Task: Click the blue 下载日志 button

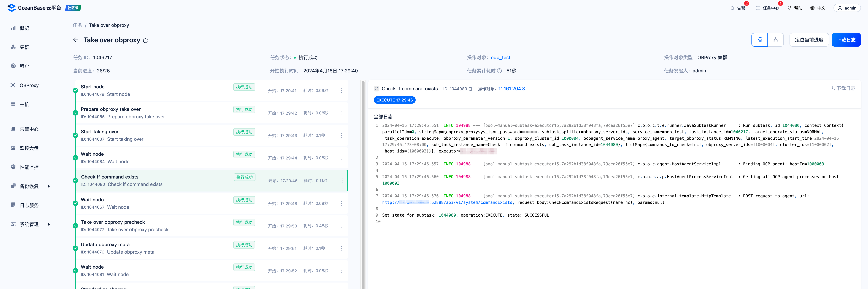Action: [x=846, y=40]
